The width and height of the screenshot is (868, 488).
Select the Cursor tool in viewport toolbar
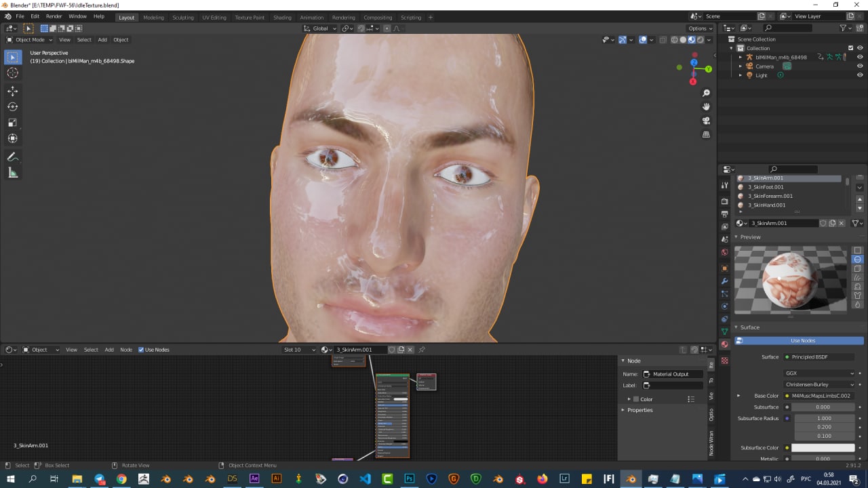point(12,73)
